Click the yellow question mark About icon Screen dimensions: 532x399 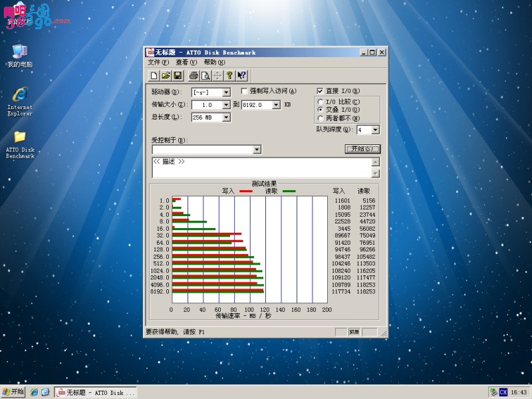[229, 75]
